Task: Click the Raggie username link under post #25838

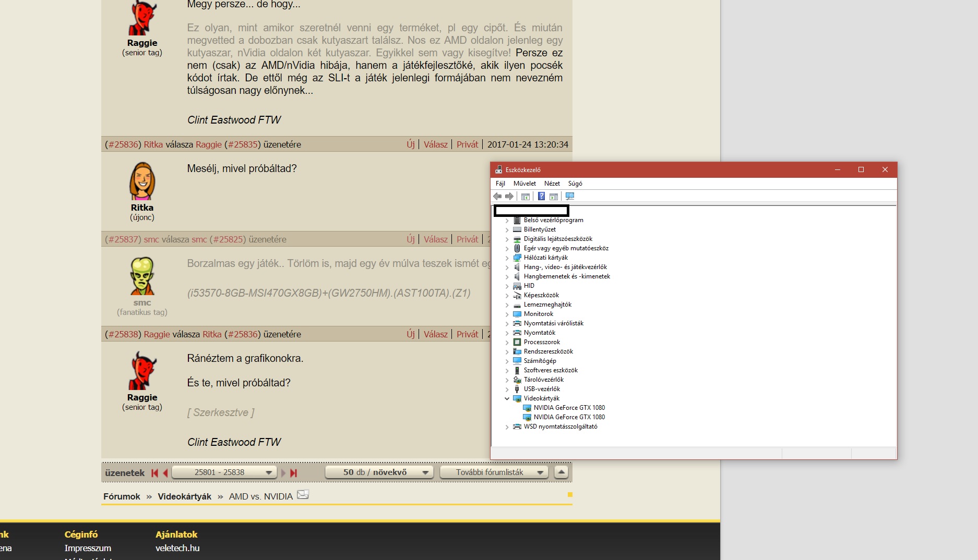Action: coord(142,397)
